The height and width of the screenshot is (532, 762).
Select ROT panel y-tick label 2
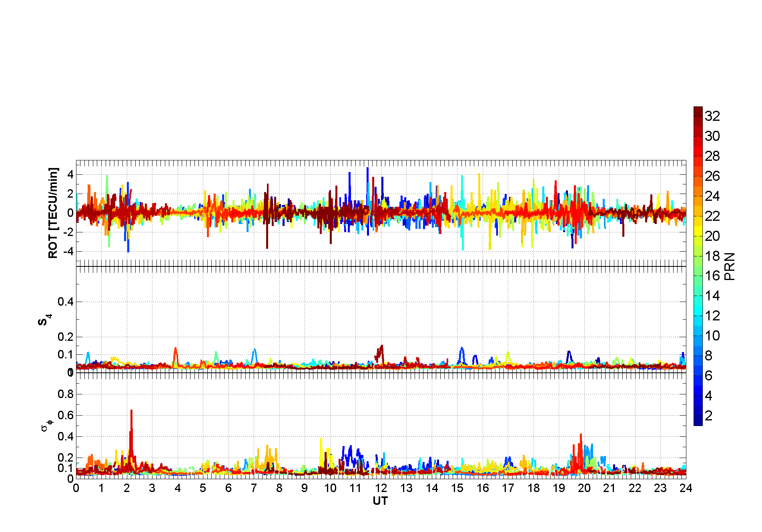tap(70, 194)
